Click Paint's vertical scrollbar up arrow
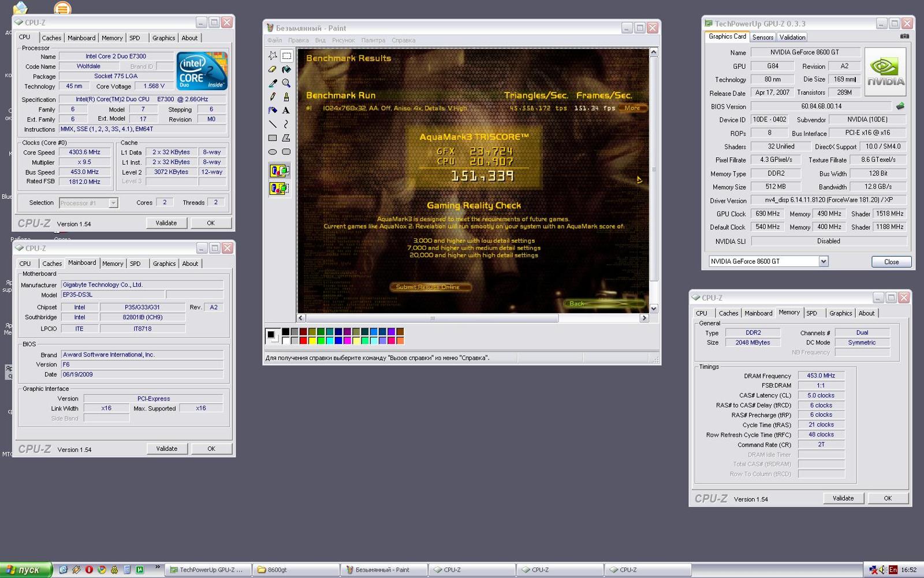 pos(654,52)
